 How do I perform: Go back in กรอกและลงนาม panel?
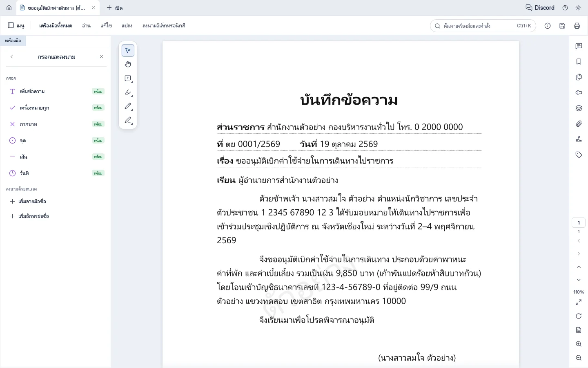tap(12, 57)
